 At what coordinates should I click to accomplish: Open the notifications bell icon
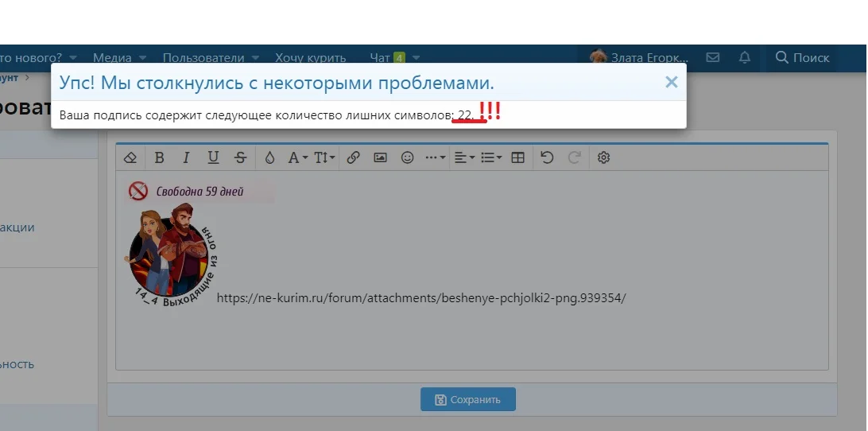click(x=745, y=57)
